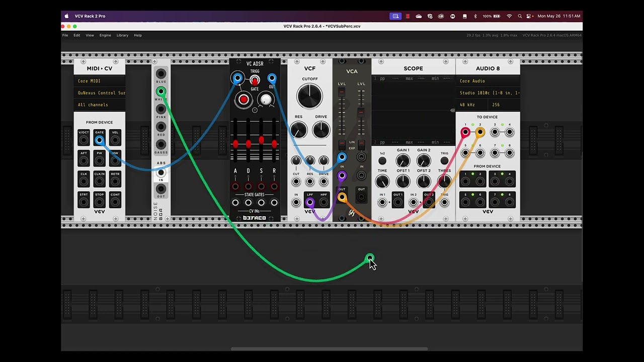
Task: Click Audio 8 To Device input 1
Action: click(x=465, y=132)
